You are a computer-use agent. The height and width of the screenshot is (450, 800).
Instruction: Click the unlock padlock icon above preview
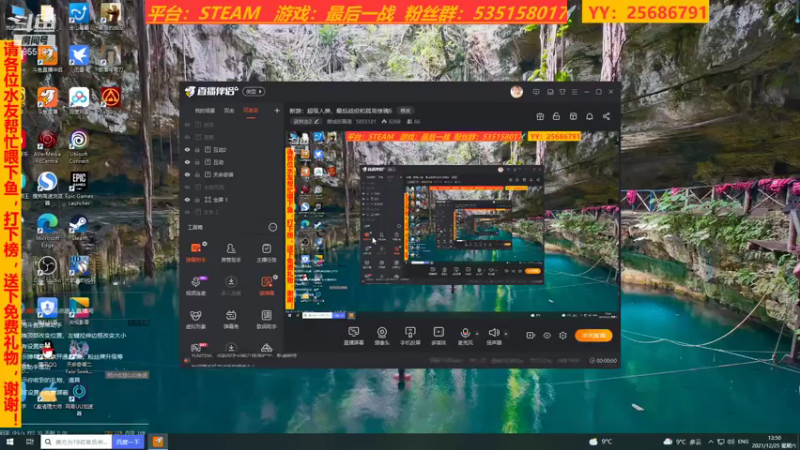[556, 116]
